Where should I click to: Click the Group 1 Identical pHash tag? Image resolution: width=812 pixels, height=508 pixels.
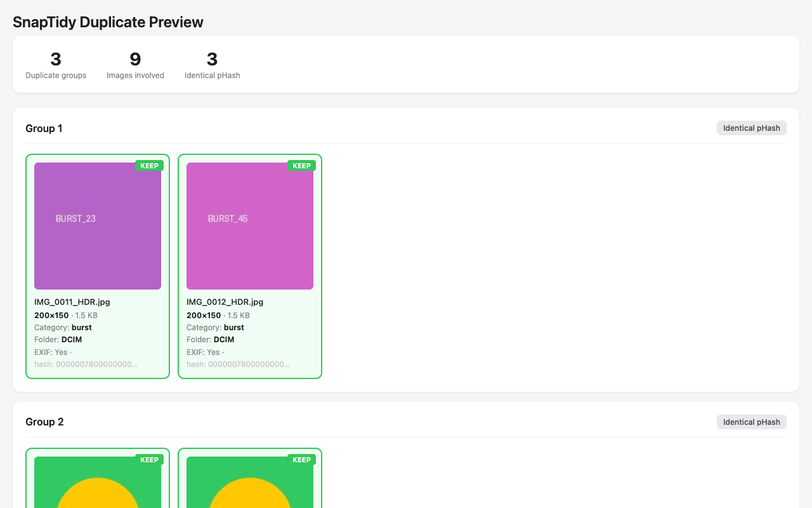tap(752, 128)
